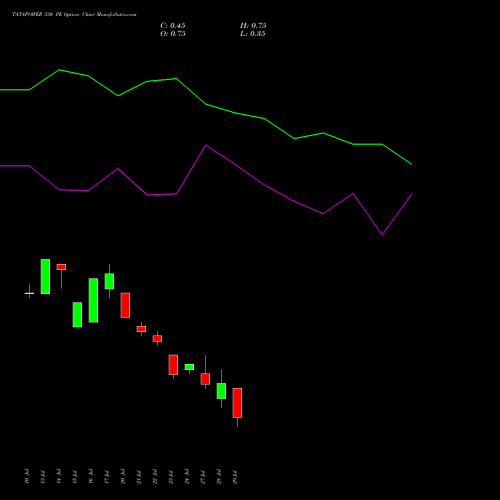Select the close value C: 0.45
The width and height of the screenshot is (500, 500).
[173, 26]
